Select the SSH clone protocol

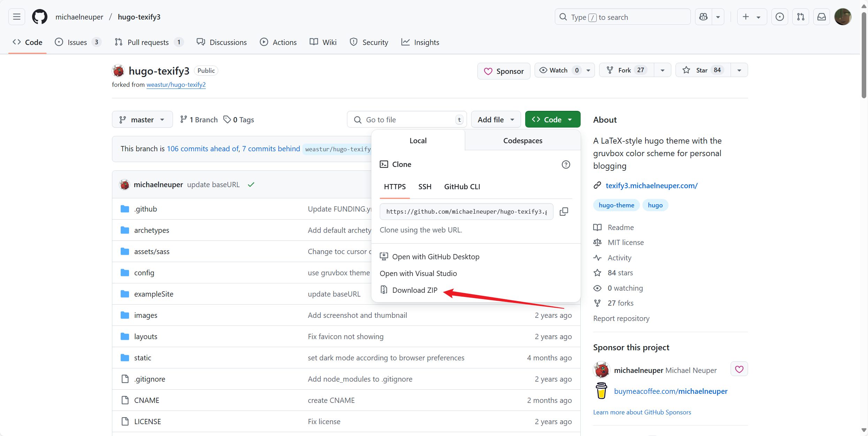point(425,186)
